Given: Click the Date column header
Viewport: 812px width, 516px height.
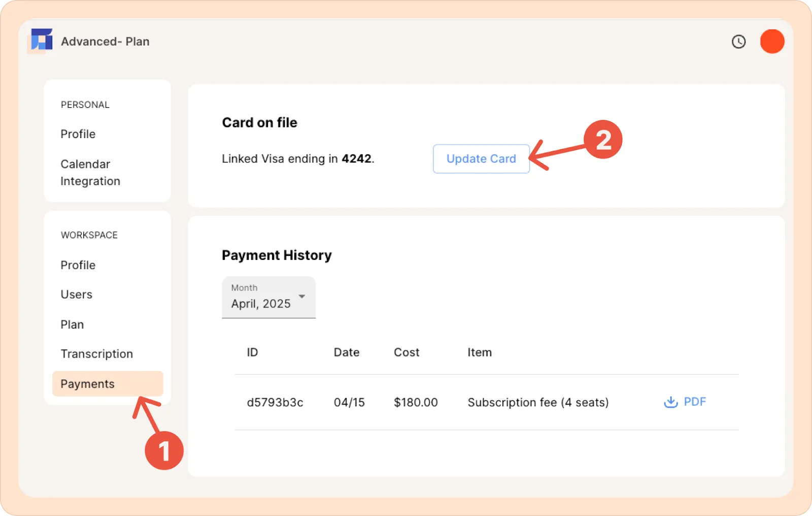Looking at the screenshot, I should [347, 352].
